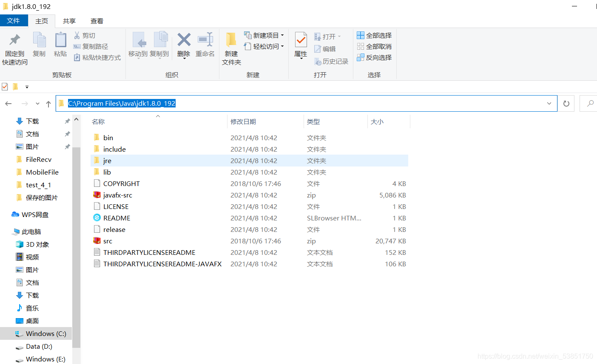
Task: Click the Cut scissors button
Action: point(85,35)
